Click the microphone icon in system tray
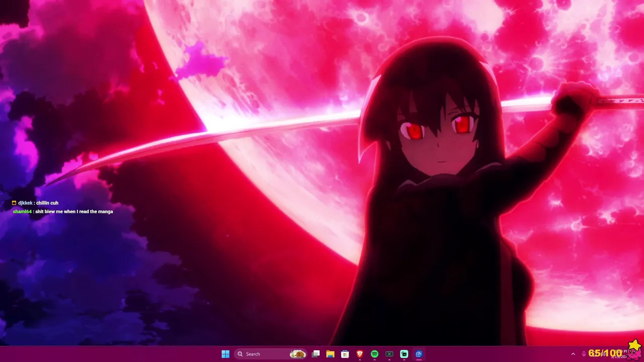Viewport: 644px width, 362px height. click(x=584, y=354)
